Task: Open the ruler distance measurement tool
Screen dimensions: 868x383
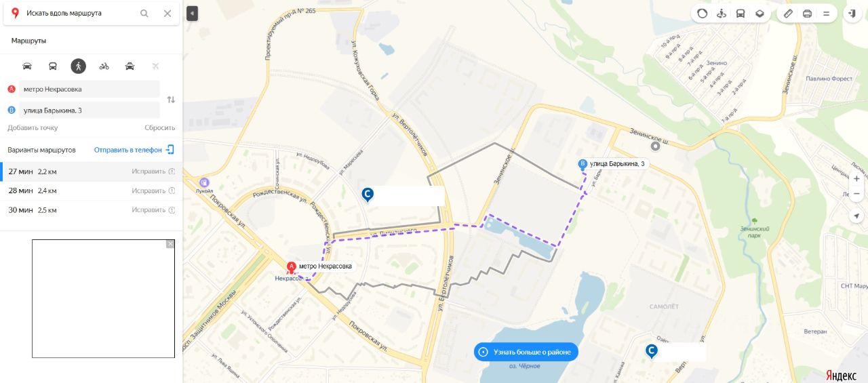Action: 788,13
